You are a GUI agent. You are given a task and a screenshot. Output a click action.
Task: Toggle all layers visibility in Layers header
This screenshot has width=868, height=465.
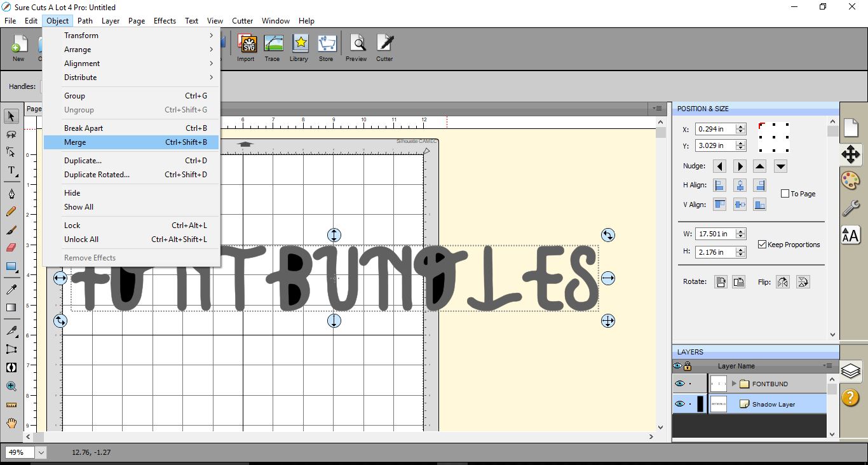[x=677, y=366]
